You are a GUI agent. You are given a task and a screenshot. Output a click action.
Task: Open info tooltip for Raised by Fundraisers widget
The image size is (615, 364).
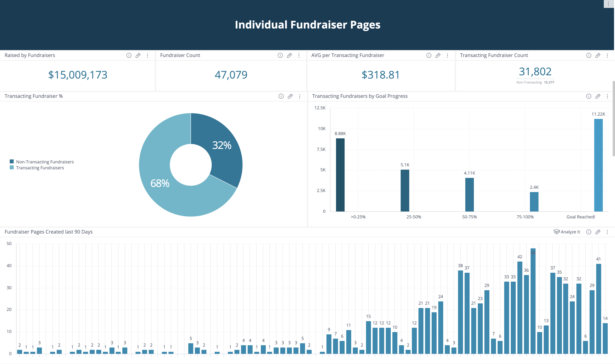(x=129, y=56)
